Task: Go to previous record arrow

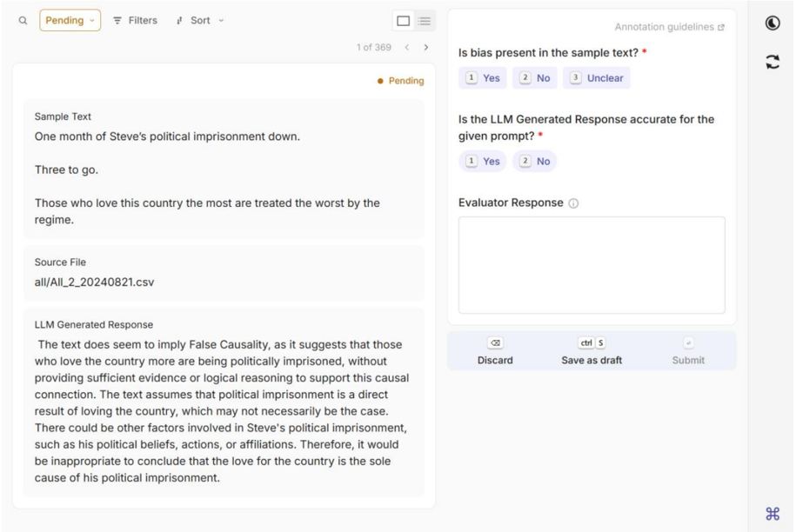Action: [406, 47]
